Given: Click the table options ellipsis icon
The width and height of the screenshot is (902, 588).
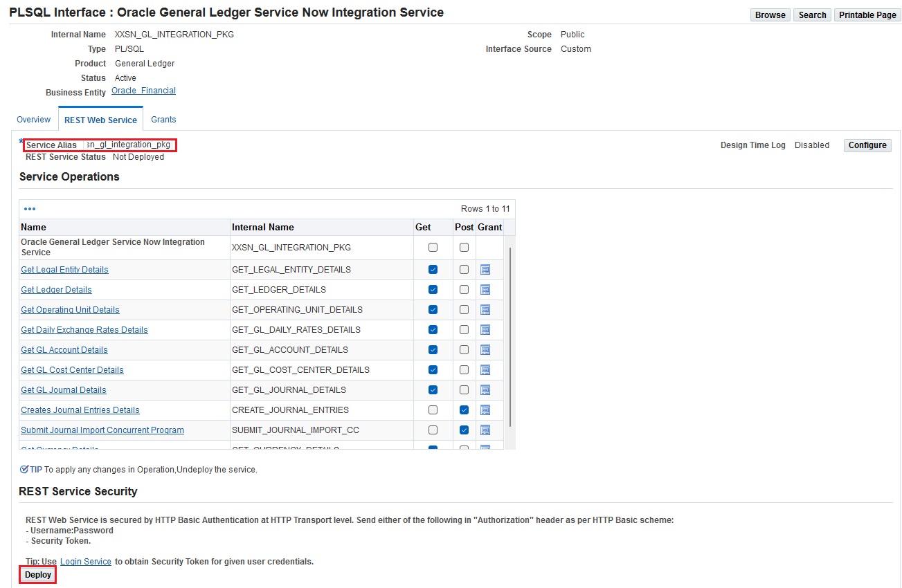Looking at the screenshot, I should pos(30,209).
